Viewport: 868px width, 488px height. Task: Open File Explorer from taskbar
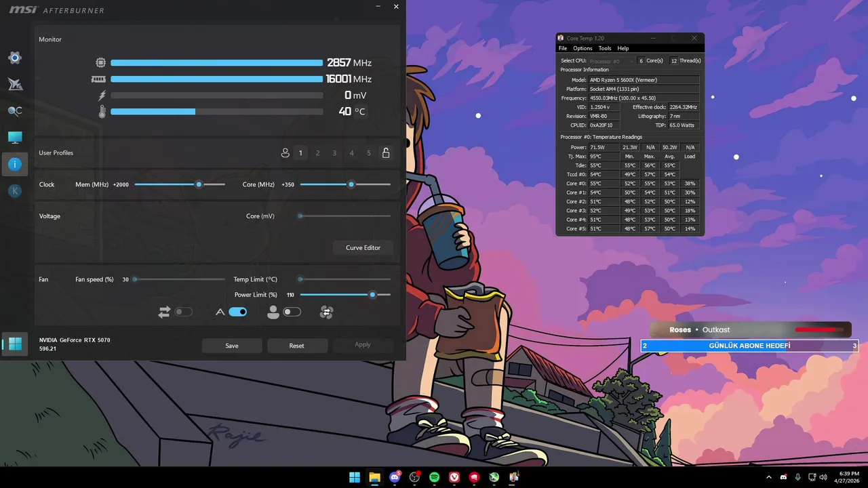coord(374,477)
